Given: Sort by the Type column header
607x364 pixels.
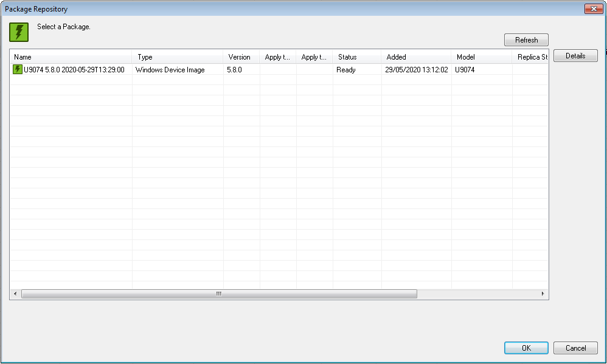Looking at the screenshot, I should 178,57.
